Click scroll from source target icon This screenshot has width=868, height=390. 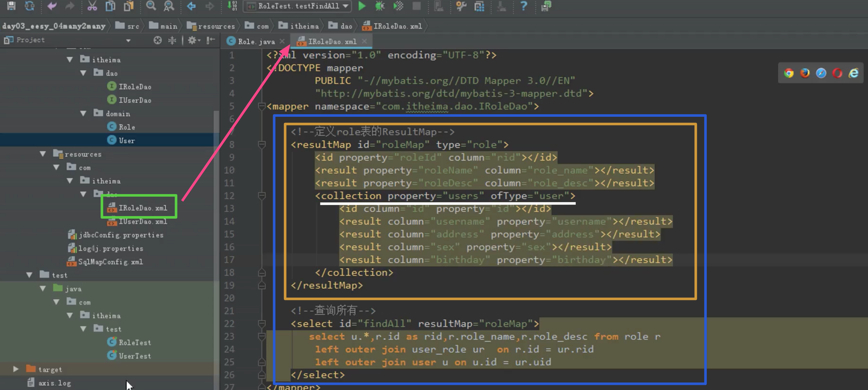pyautogui.click(x=157, y=41)
